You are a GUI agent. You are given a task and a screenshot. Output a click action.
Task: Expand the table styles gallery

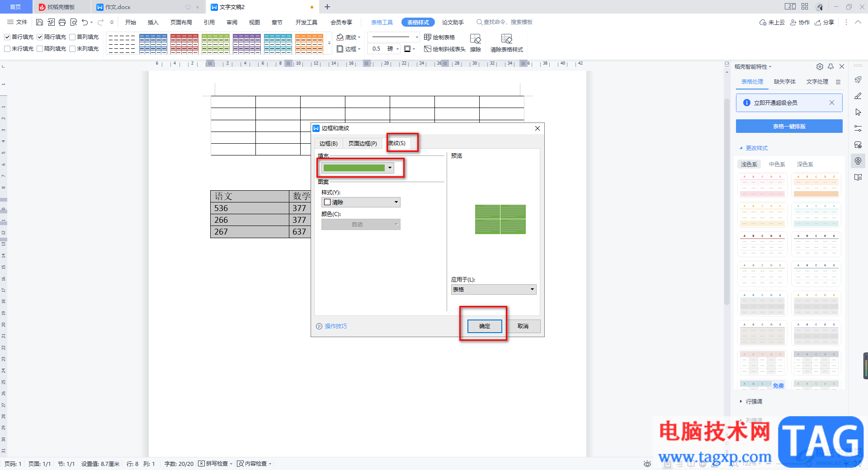click(329, 43)
